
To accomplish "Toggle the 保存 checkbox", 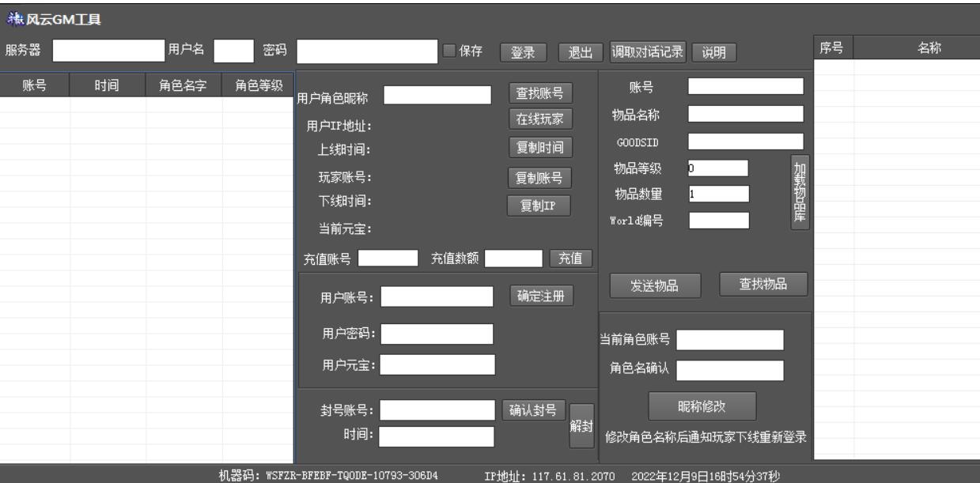I will pos(448,51).
